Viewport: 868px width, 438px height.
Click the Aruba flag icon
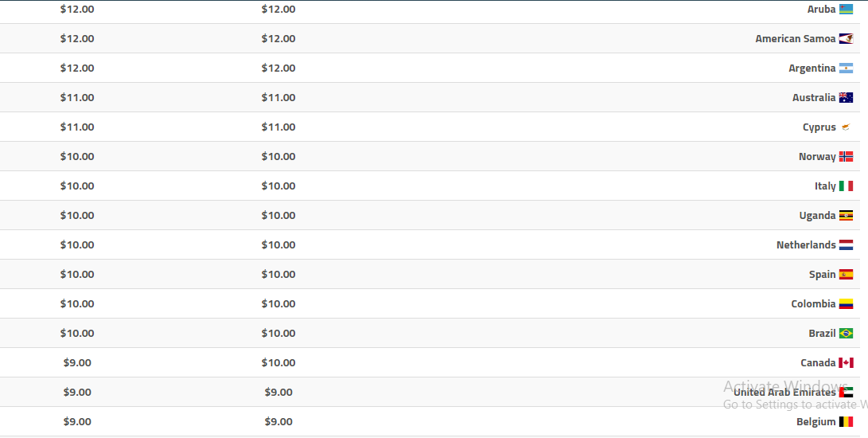click(x=846, y=10)
